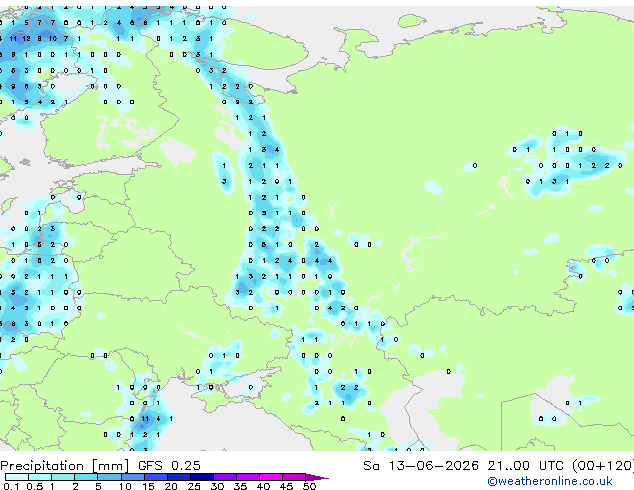
Task: Click the 50 mm legend arrow tip
Action: coord(317,477)
